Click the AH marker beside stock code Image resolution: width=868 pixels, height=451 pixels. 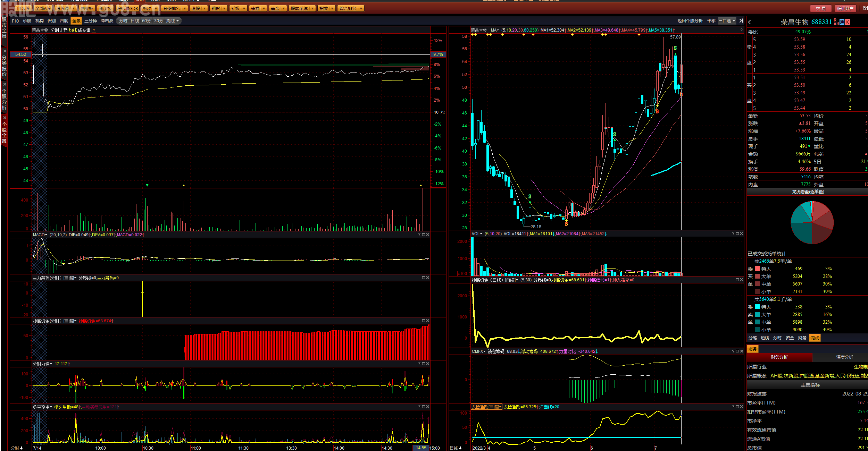pyautogui.click(x=836, y=24)
